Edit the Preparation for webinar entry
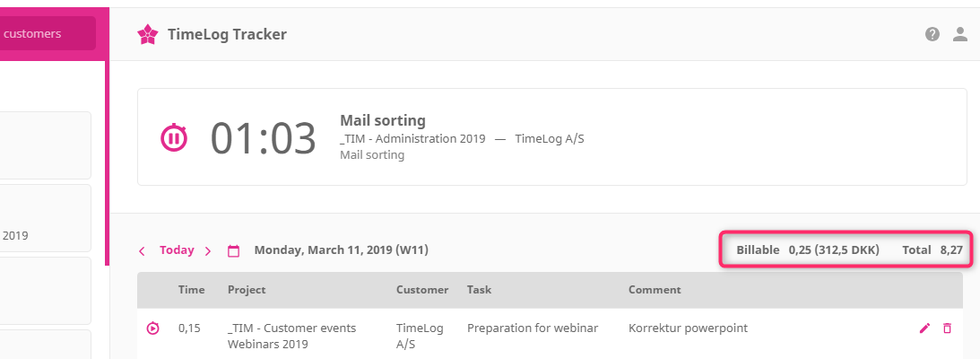 point(925,328)
